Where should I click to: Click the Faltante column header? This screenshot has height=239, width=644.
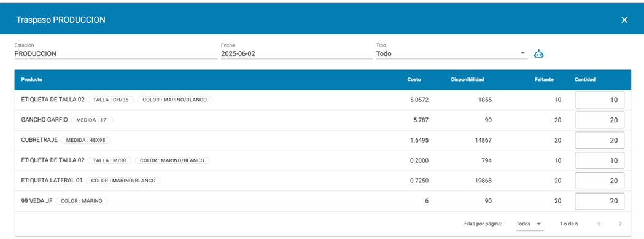point(545,79)
